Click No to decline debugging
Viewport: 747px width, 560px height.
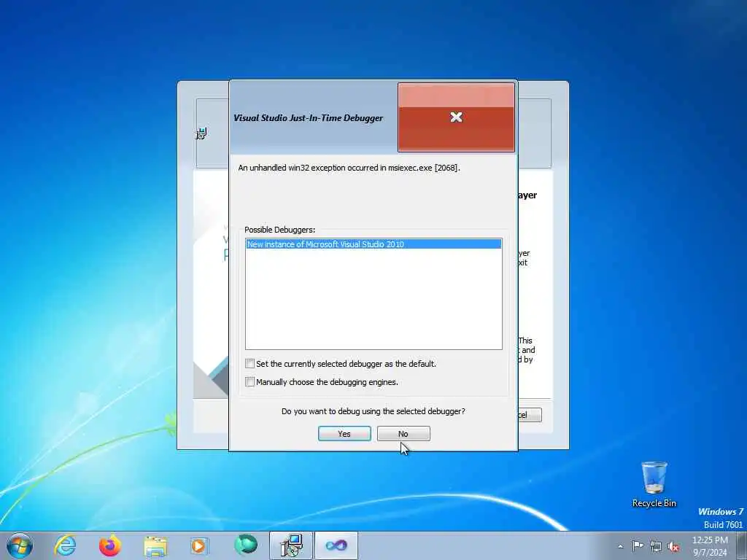[403, 434]
